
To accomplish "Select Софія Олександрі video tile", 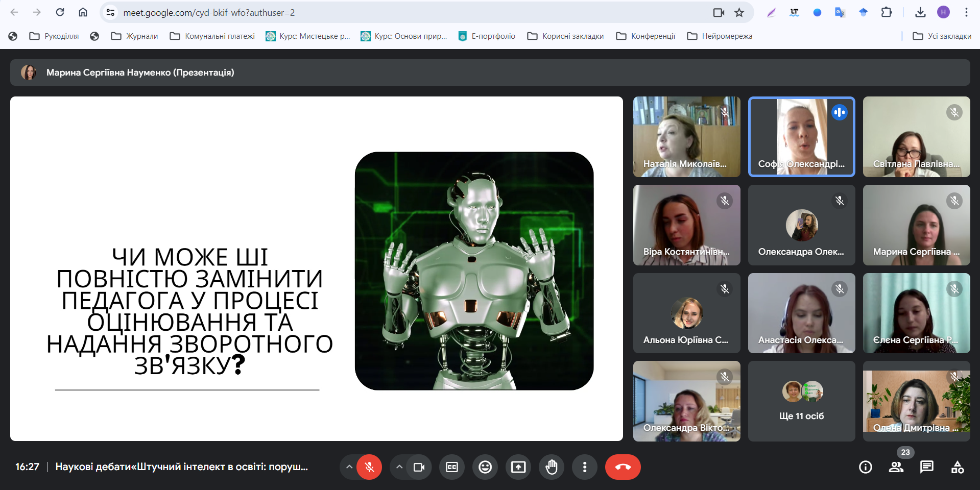I will pyautogui.click(x=801, y=137).
